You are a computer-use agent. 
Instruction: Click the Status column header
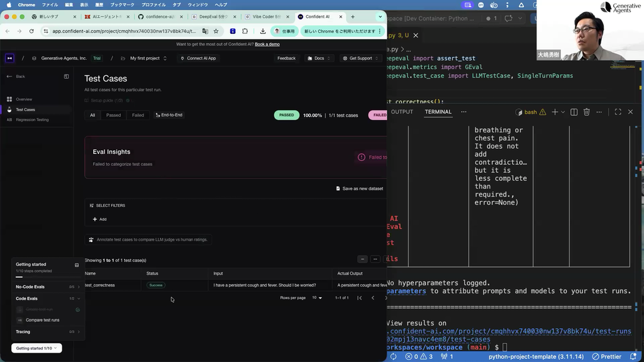click(152, 273)
